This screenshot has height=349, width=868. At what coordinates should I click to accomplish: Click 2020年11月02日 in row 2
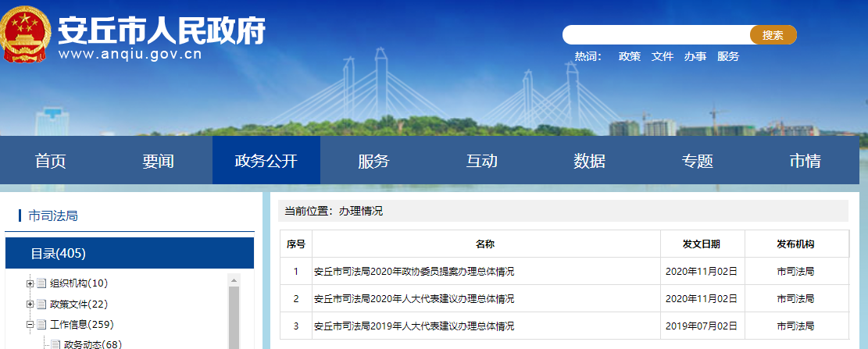[702, 299]
